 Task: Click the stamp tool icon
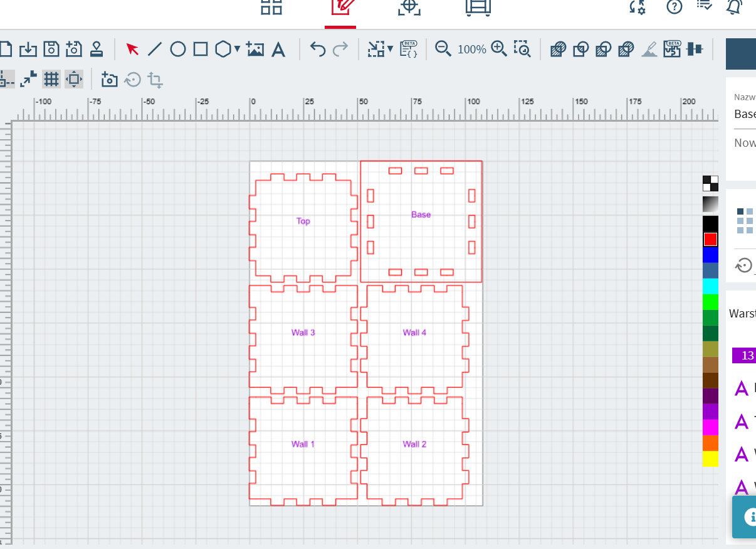(97, 49)
